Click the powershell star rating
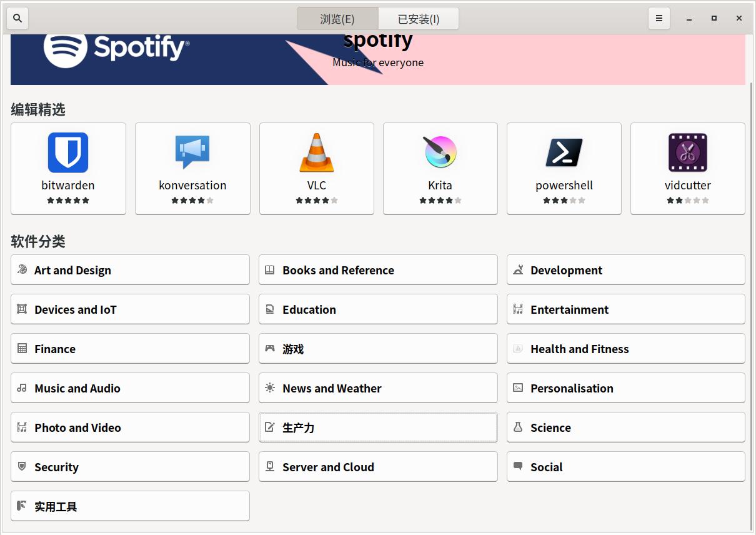Screen dimensions: 756x535 click(564, 201)
